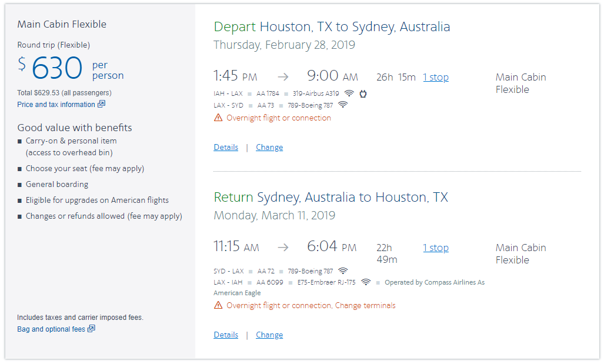Image resolution: width=604 pixels, height=364 pixels.
Task: Click Wi-Fi icon on the AA 1784 flight row
Action: [349, 93]
